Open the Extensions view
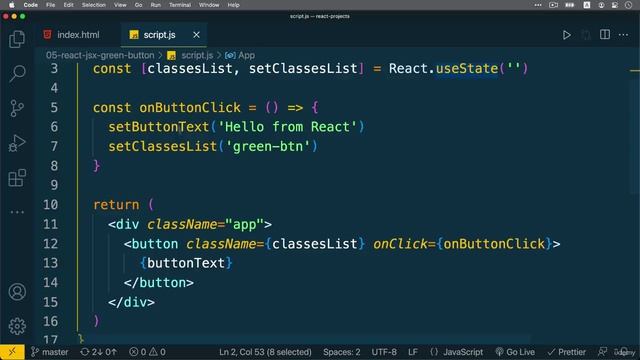Image resolution: width=640 pixels, height=360 pixels. pyautogui.click(x=17, y=178)
